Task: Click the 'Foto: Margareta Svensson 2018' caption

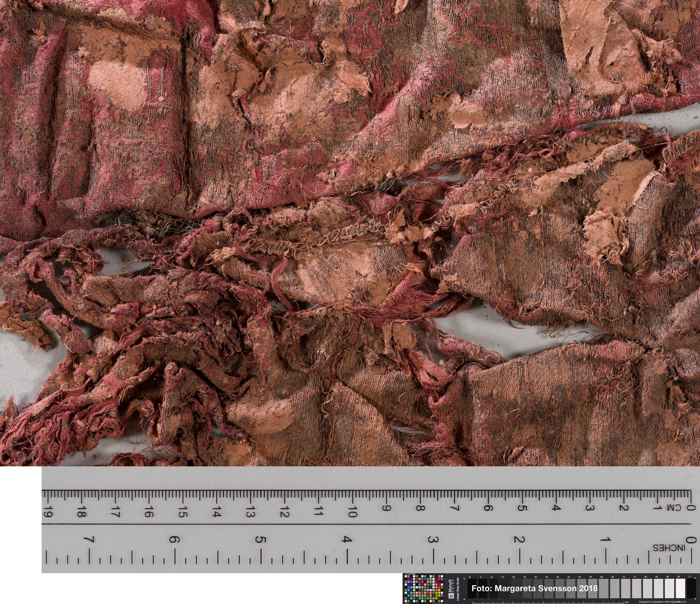Action: point(534,588)
